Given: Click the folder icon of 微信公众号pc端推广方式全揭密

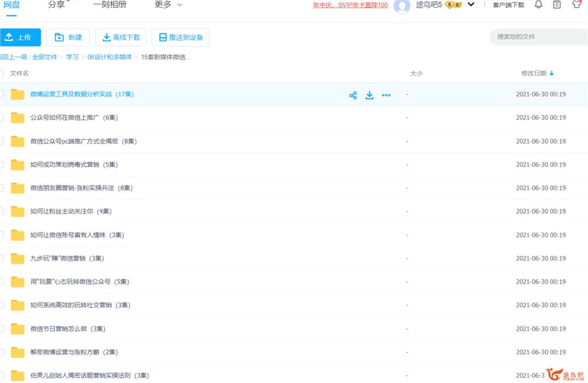Looking at the screenshot, I should click(17, 142).
